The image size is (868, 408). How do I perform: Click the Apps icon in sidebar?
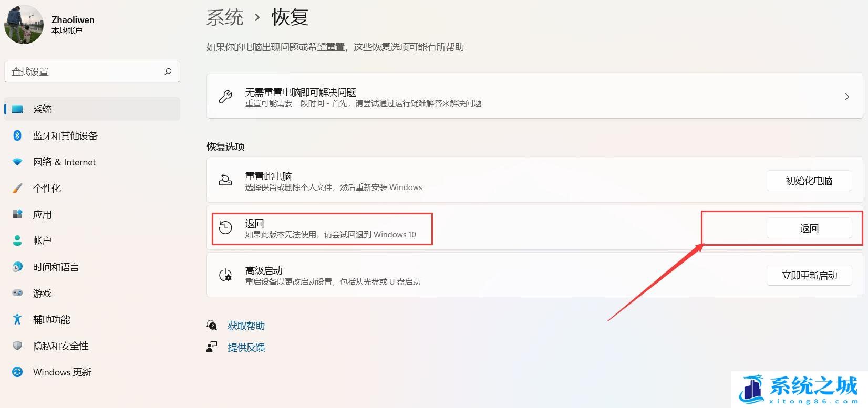coord(17,214)
